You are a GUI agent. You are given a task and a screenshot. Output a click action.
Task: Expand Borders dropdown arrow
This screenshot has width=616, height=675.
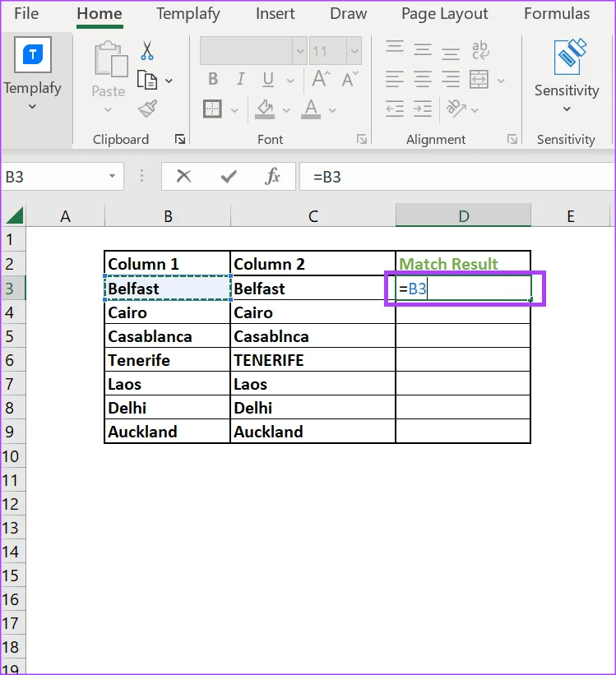click(234, 110)
